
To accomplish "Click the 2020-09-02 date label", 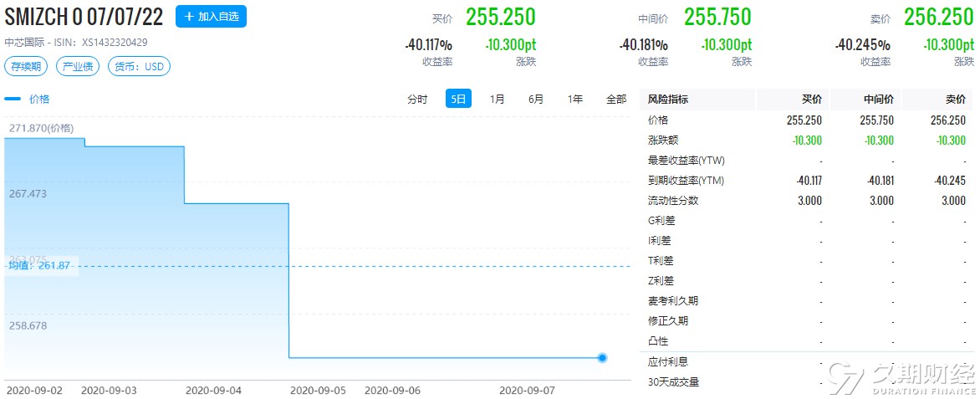I will (x=33, y=391).
